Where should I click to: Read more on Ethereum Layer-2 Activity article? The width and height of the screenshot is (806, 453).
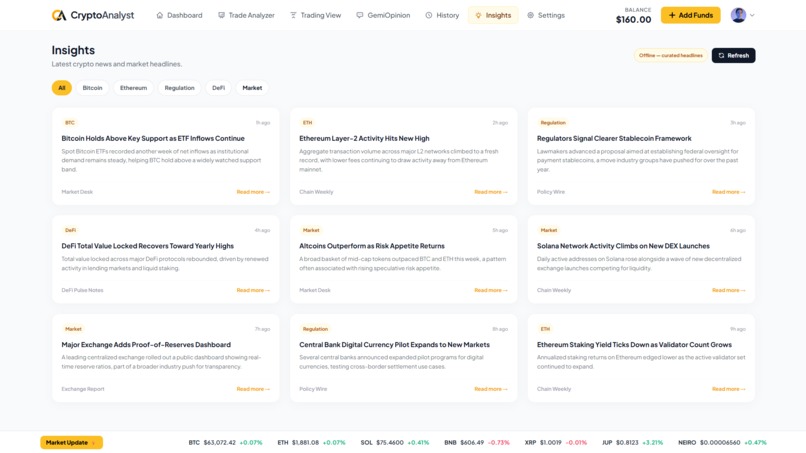coord(491,192)
